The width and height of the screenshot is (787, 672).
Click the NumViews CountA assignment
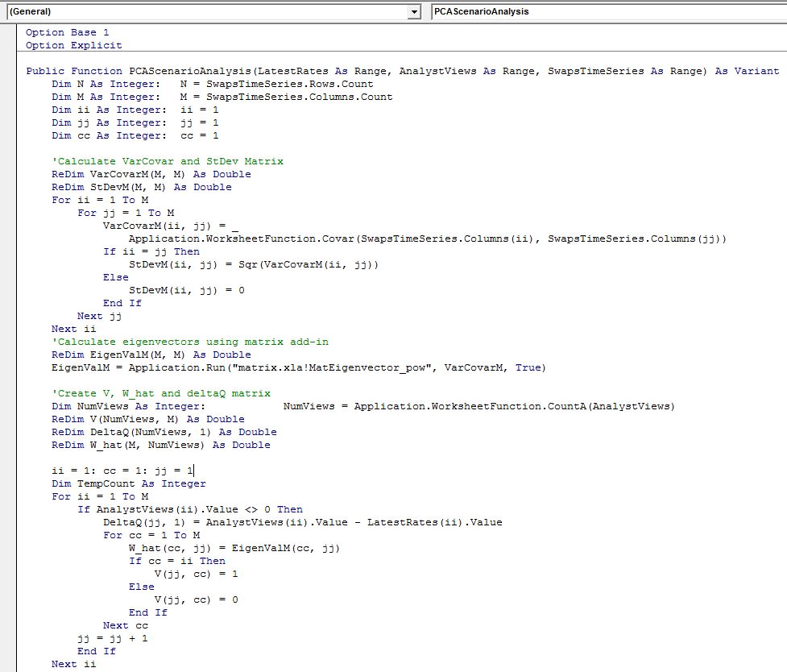point(478,406)
